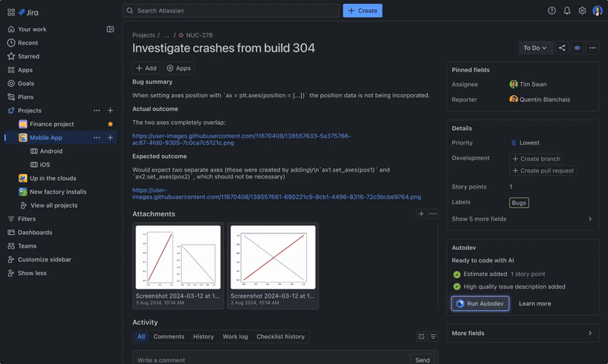This screenshot has width=608, height=364.
Task: Expand the More fields section
Action: click(x=521, y=333)
